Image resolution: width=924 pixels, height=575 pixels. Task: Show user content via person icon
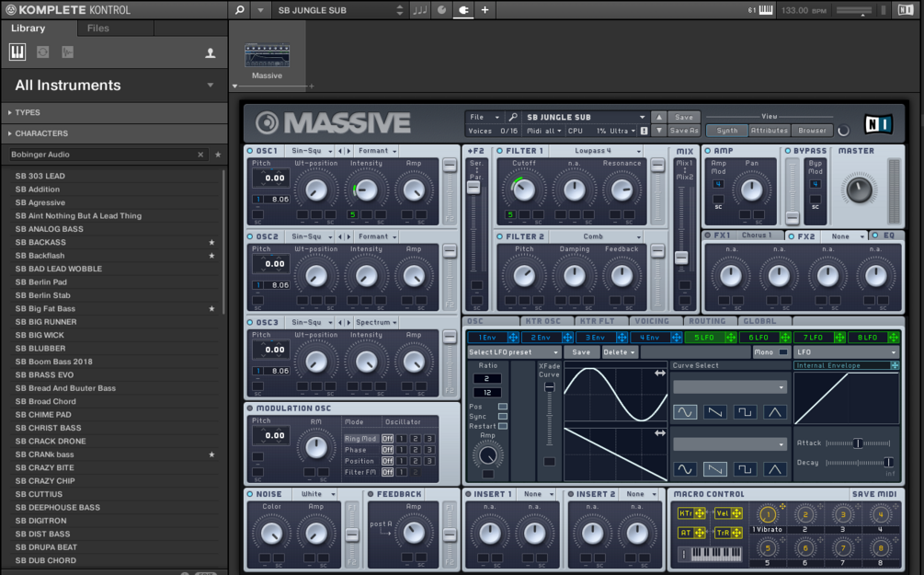[210, 53]
